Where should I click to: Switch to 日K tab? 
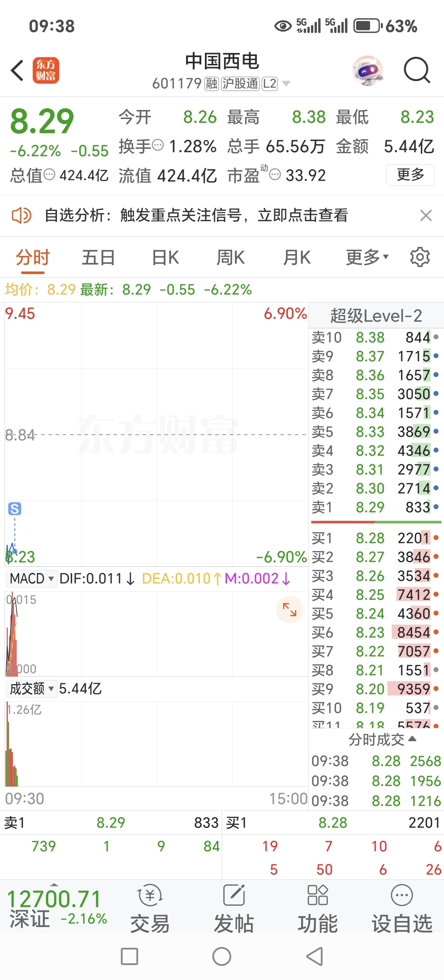pos(165,258)
